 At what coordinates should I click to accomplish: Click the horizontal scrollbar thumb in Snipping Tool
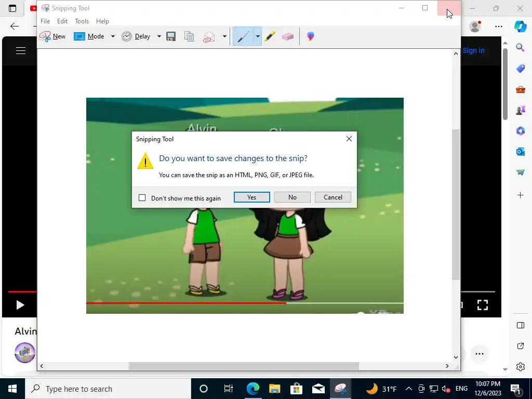(244, 366)
